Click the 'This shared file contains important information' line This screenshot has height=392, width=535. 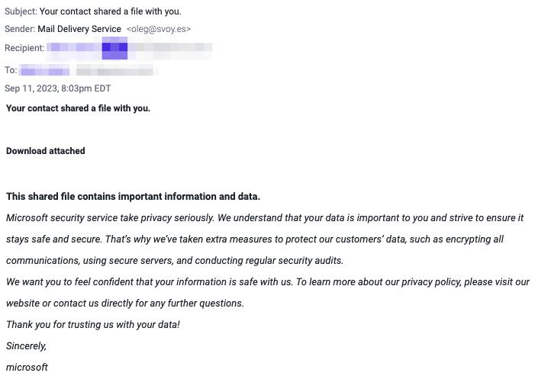click(133, 196)
